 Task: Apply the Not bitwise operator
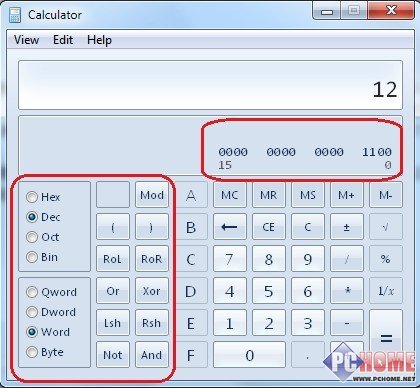(x=113, y=355)
